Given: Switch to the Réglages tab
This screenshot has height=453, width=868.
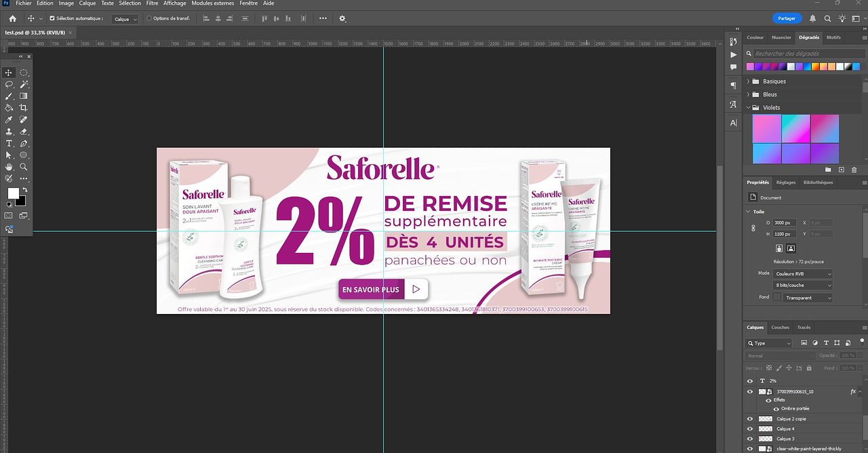Looking at the screenshot, I should tap(786, 182).
